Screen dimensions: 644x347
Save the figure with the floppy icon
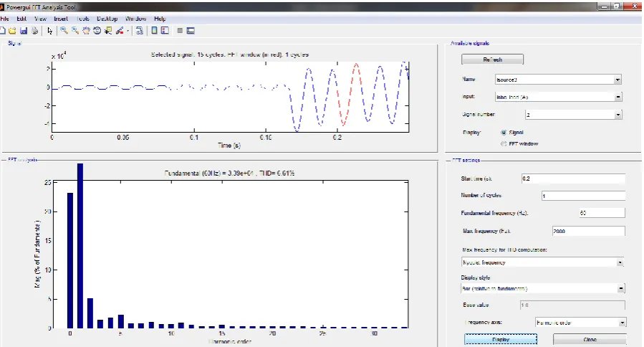click(24, 31)
